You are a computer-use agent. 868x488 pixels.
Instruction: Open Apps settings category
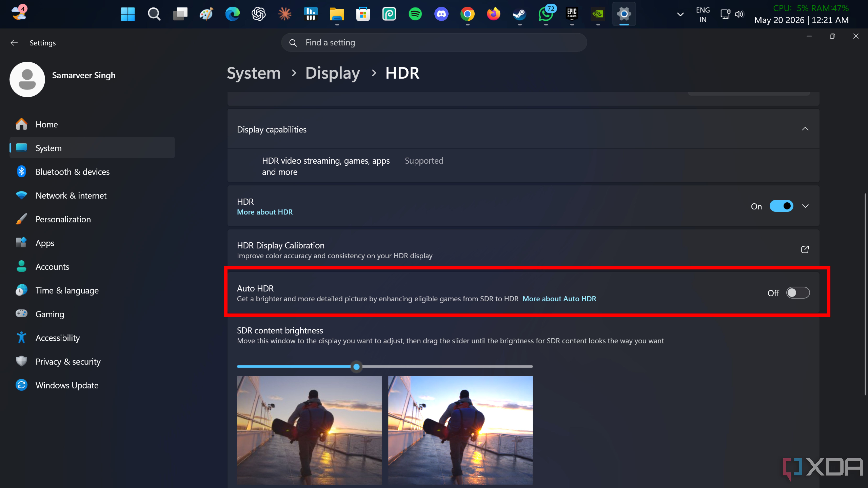click(x=92, y=243)
